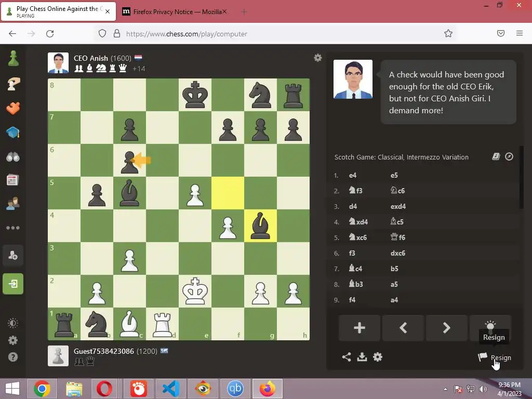
Task: Open the Pocket save icon
Action: click(501, 33)
